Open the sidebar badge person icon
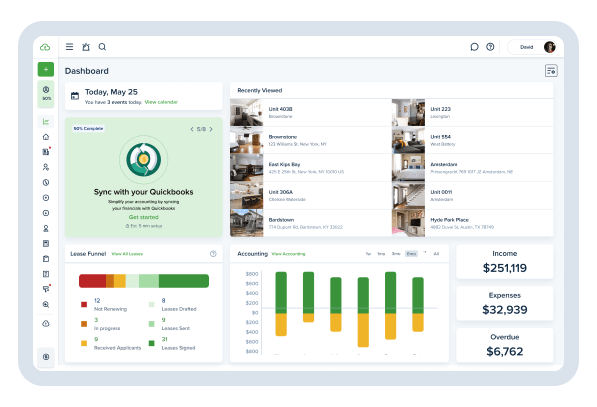The height and width of the screenshot is (407, 597). tap(46, 228)
